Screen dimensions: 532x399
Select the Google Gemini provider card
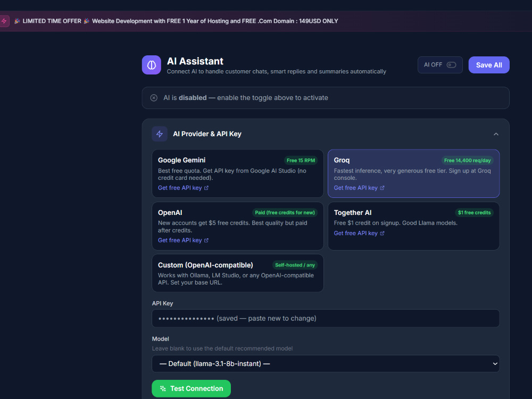(x=237, y=173)
